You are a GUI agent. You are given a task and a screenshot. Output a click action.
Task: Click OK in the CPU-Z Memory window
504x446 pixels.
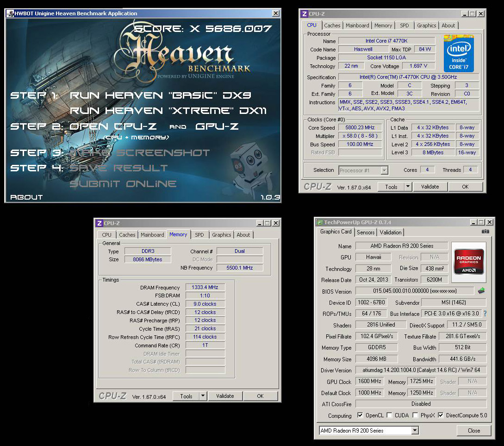pos(261,396)
